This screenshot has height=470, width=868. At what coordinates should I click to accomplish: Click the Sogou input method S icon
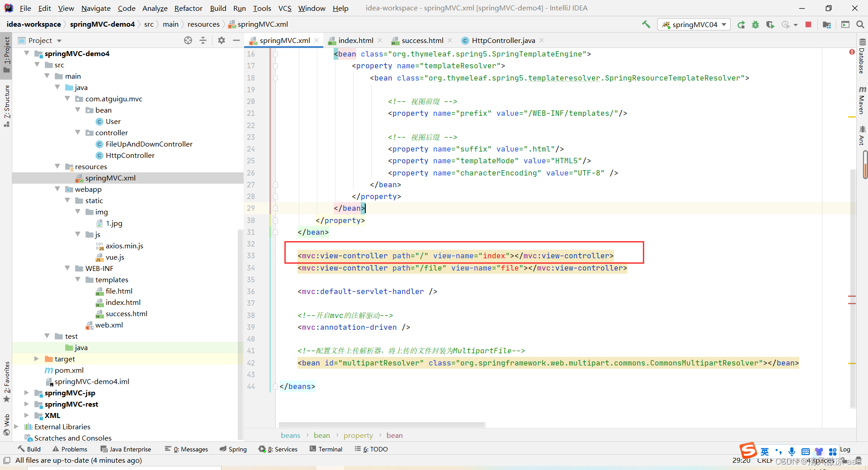pos(748,451)
